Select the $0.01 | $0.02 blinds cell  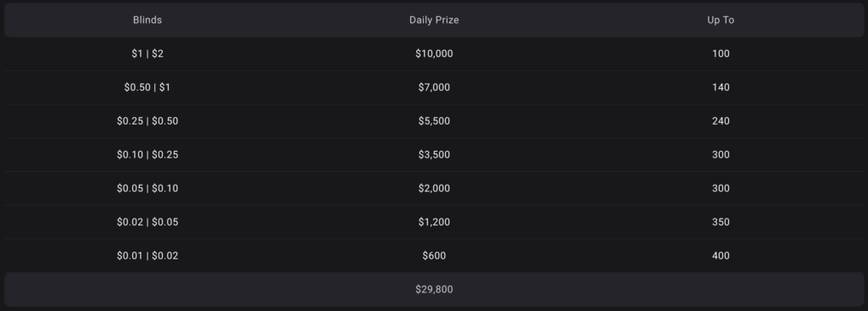point(147,256)
